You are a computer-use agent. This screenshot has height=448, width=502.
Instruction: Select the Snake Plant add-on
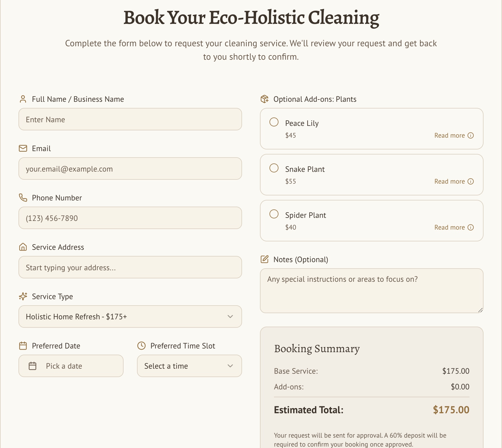274,168
